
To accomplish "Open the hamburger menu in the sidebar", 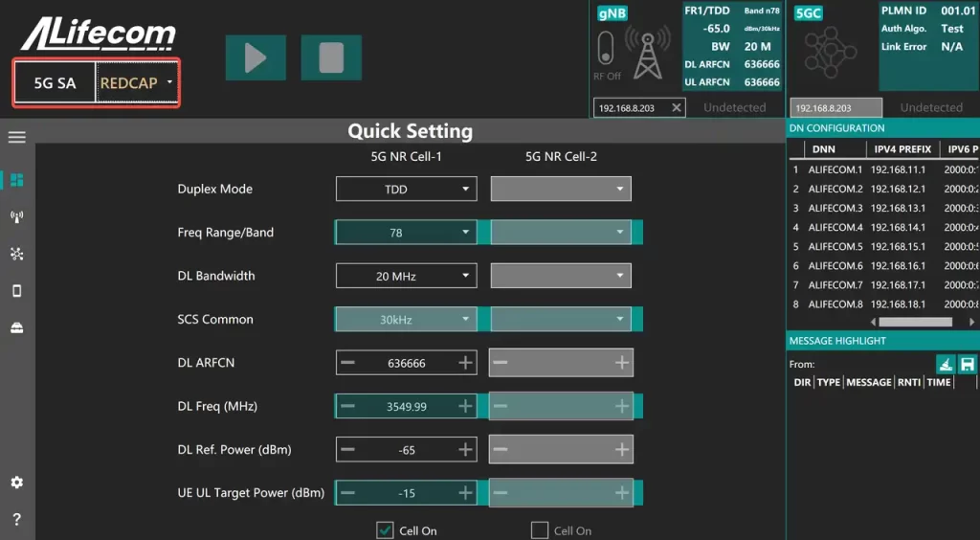I will 16,137.
